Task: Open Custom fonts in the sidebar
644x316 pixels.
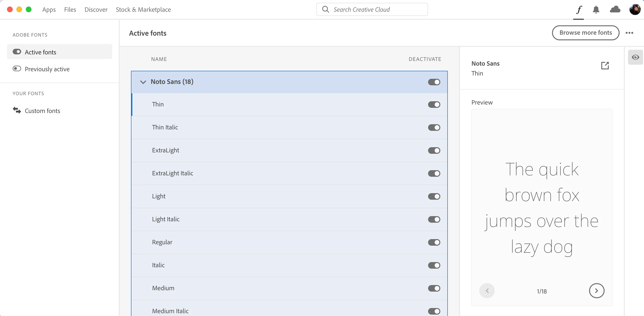Action: click(x=42, y=111)
